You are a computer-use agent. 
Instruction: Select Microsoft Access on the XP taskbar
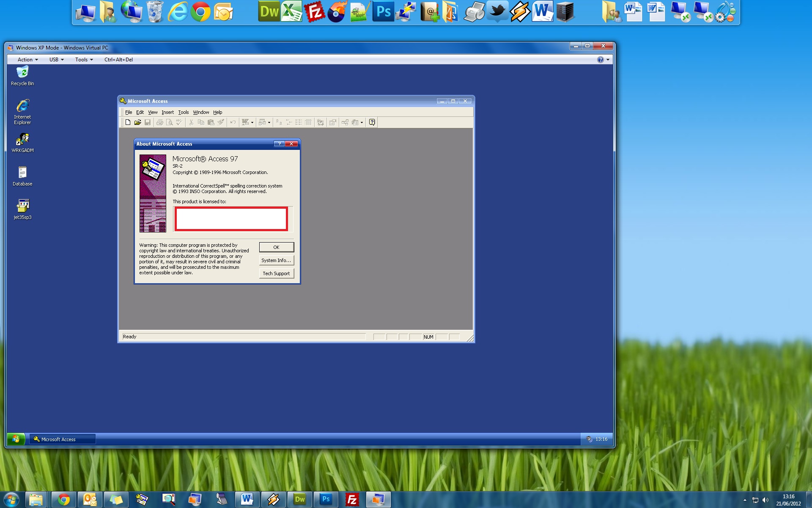62,439
